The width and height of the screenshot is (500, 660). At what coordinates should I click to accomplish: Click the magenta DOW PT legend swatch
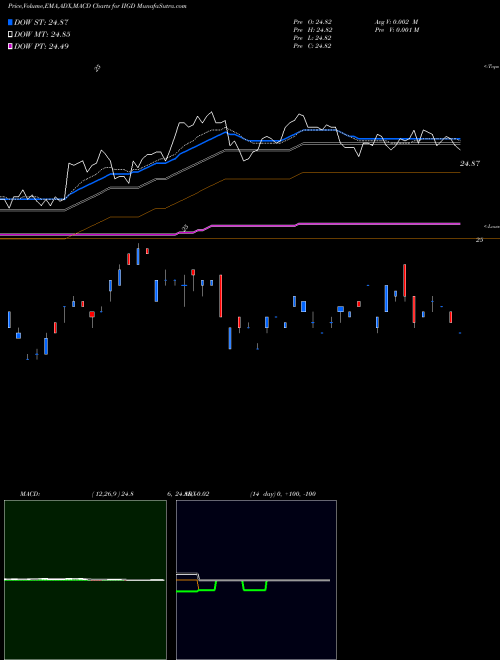coord(10,46)
